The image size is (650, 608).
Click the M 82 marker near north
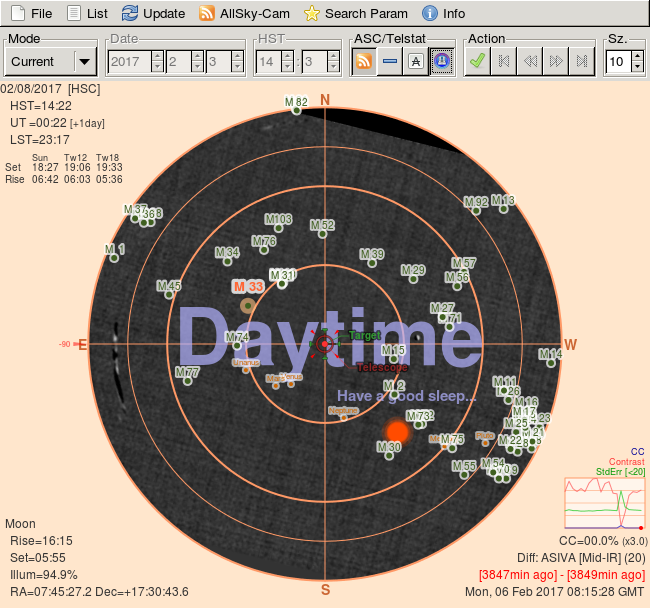pos(296,110)
